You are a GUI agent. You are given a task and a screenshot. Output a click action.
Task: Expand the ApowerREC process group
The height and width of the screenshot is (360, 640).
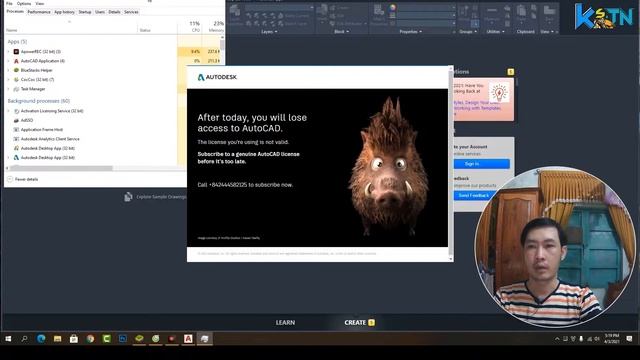click(x=8, y=51)
